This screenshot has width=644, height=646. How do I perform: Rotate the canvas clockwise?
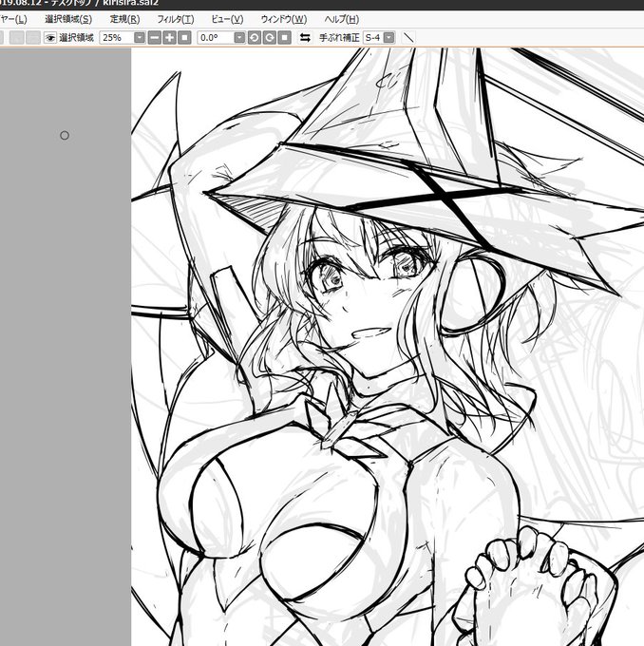pyautogui.click(x=270, y=38)
